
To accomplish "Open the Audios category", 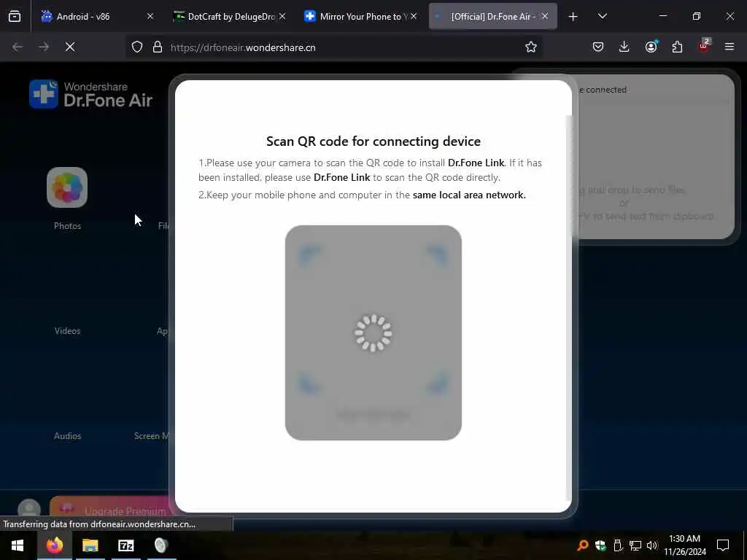I will pos(67,436).
